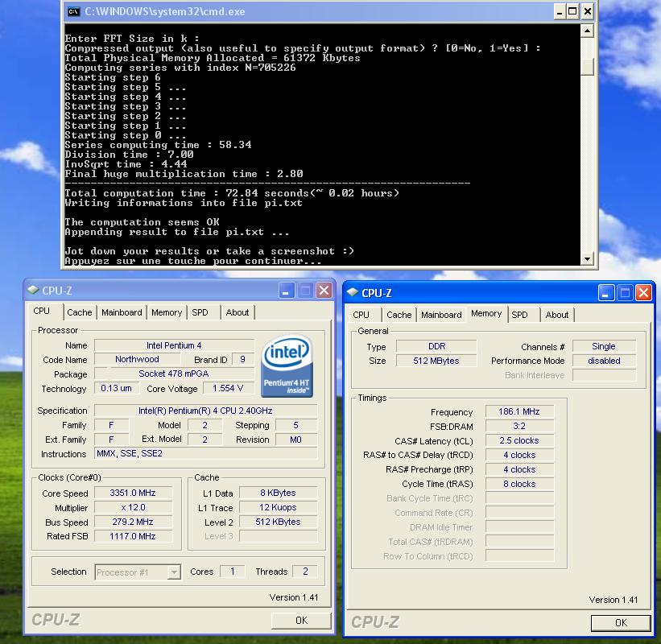Minimize the cmd.exe window

click(x=560, y=11)
